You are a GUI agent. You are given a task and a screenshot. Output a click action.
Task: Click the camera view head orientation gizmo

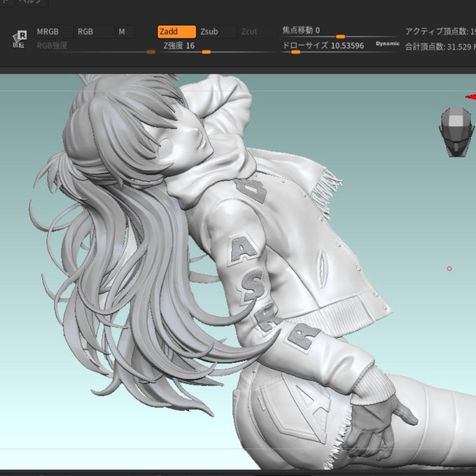(456, 132)
